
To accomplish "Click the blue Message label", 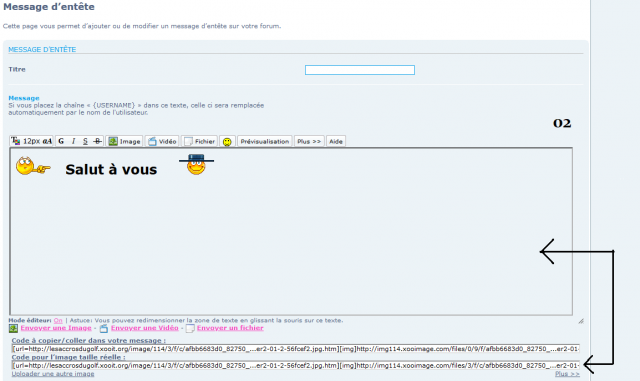I will coord(24,98).
